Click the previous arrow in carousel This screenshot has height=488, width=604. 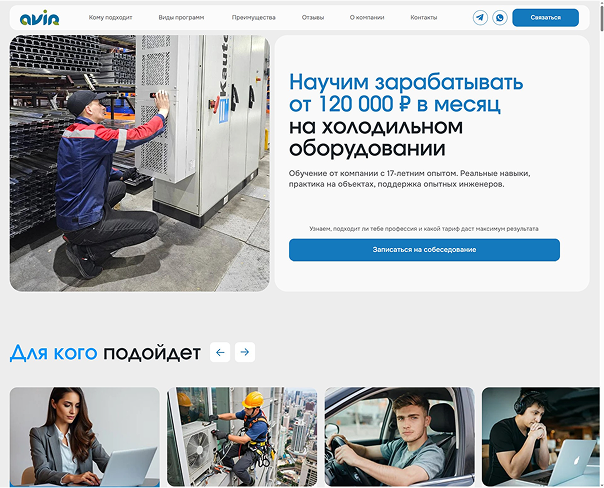pos(220,352)
